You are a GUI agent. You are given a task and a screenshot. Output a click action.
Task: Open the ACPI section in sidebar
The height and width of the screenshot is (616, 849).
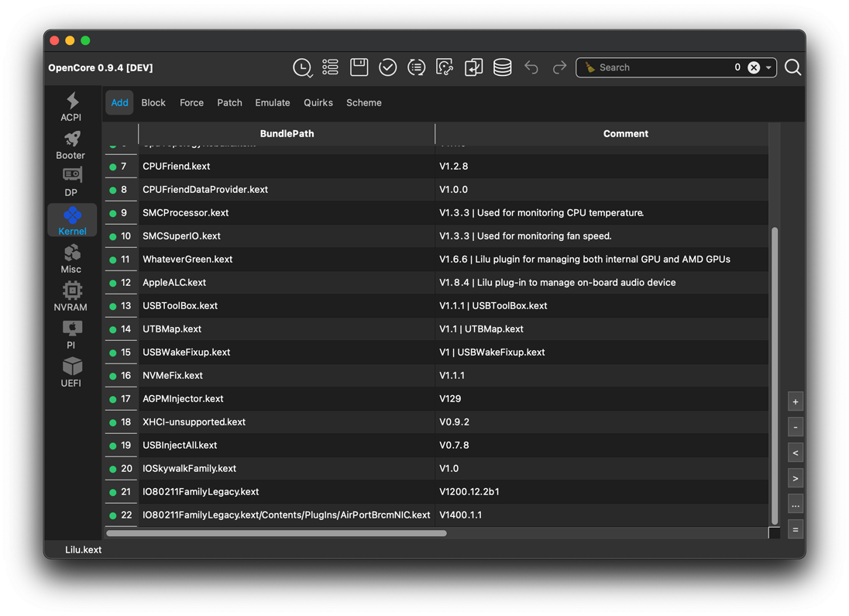[71, 107]
